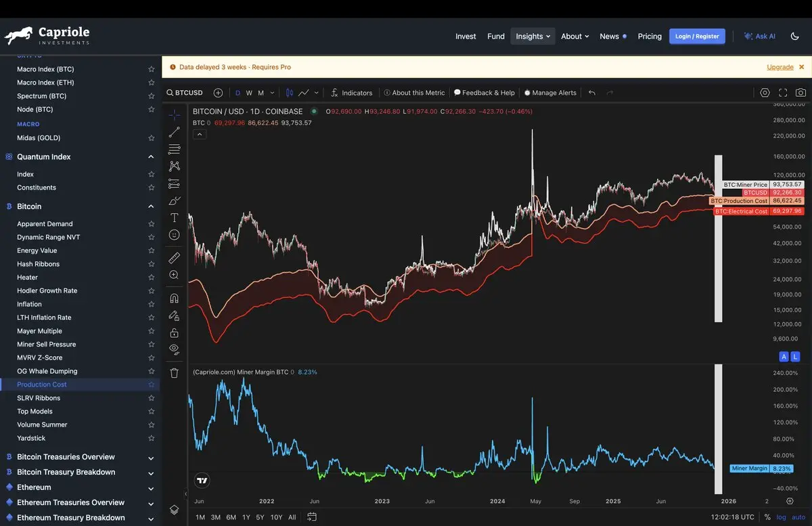Click the trash remove objects icon
Viewport: 812px width, 526px height.
[174, 372]
